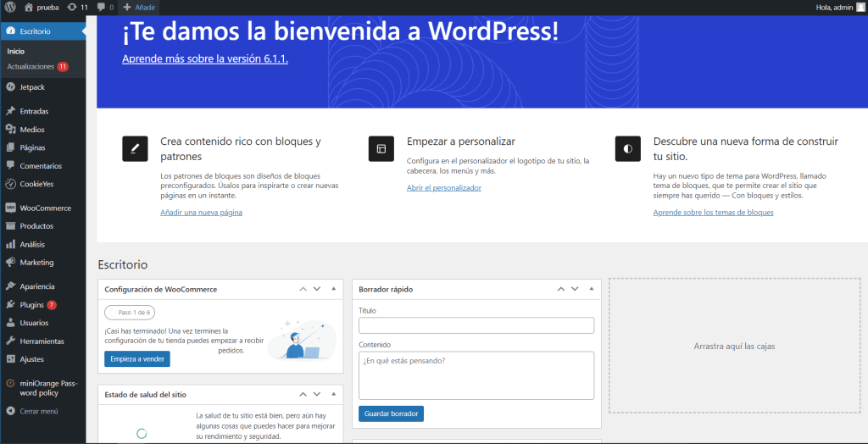868x444 pixels.
Task: Click the red 7 Plugins update badge
Action: (52, 305)
